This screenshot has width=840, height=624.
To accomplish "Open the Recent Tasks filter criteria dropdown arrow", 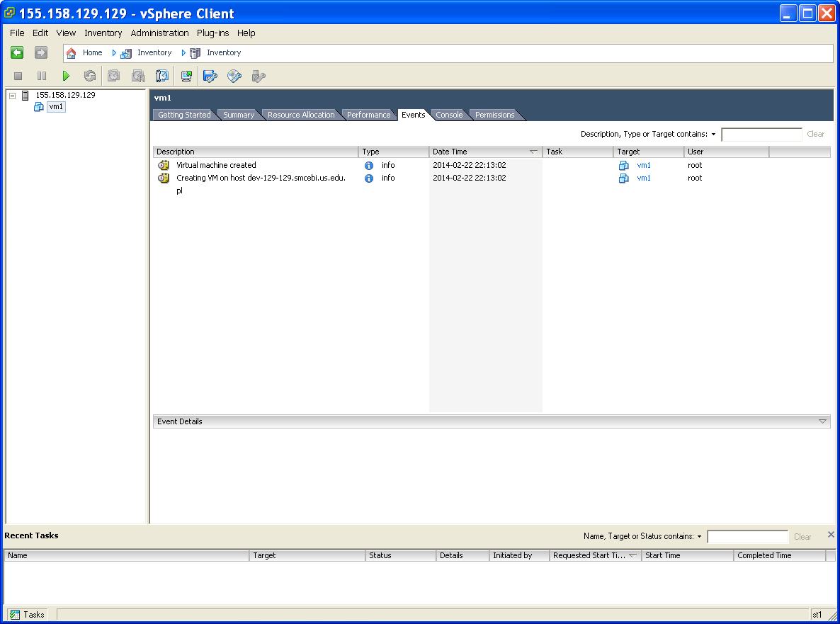I will pyautogui.click(x=699, y=537).
